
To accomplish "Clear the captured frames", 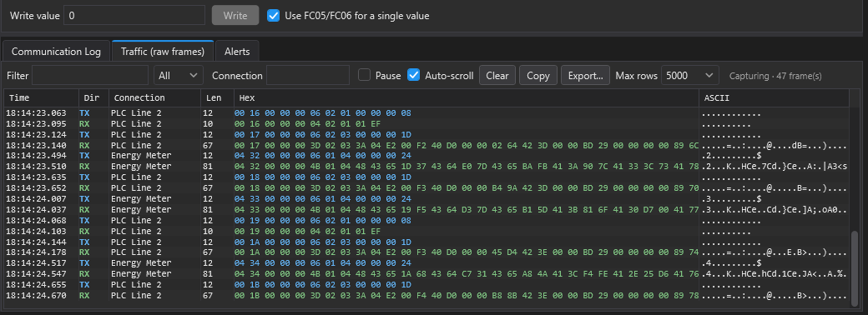I will pos(497,75).
